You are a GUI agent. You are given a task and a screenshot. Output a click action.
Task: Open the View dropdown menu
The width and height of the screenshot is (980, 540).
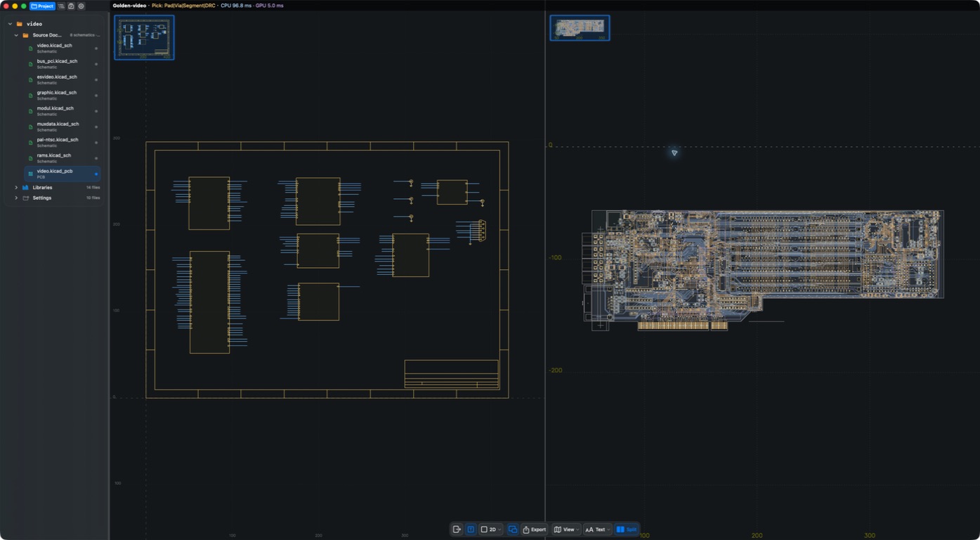(566, 529)
